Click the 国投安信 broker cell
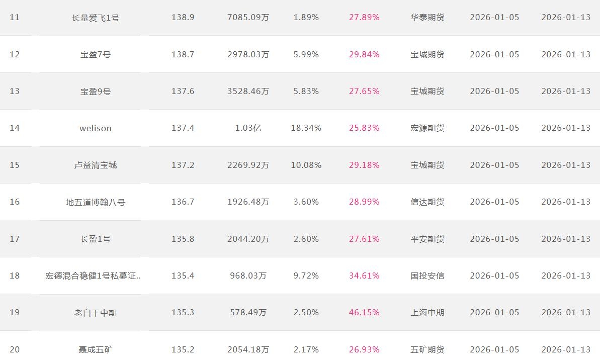Viewport: 600px width, 364px height. click(x=427, y=276)
